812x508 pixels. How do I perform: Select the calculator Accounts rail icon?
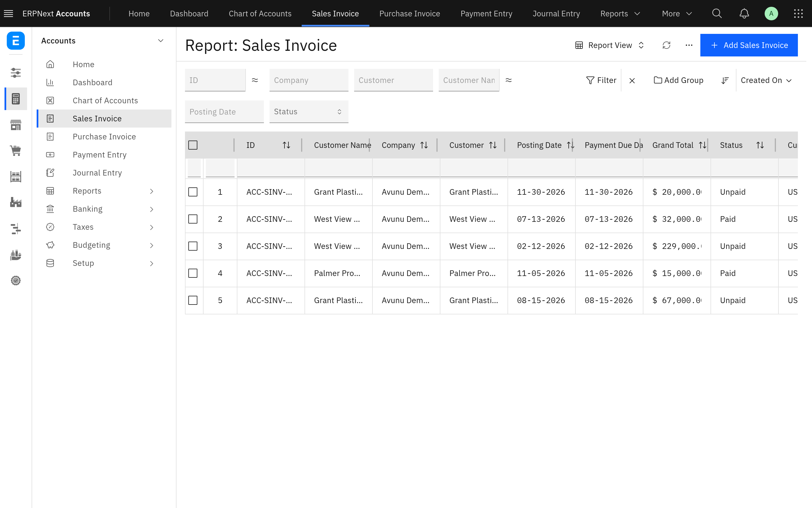16,99
